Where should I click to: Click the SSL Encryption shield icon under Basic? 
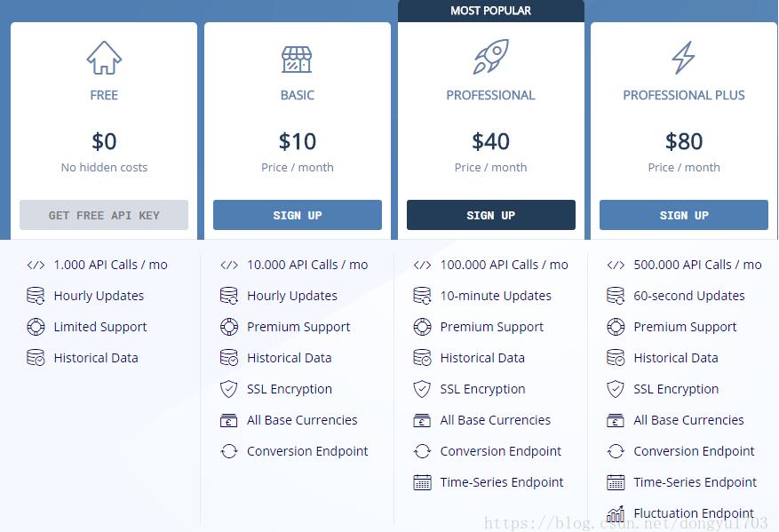click(x=229, y=389)
